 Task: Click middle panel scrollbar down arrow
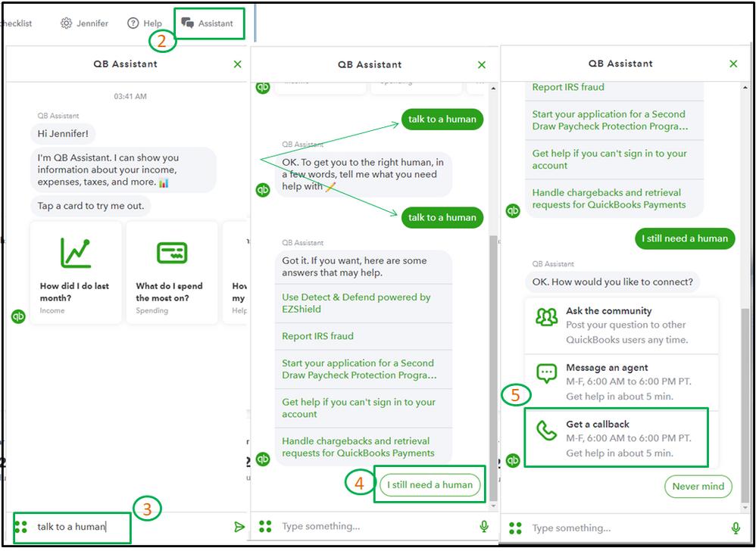(492, 506)
